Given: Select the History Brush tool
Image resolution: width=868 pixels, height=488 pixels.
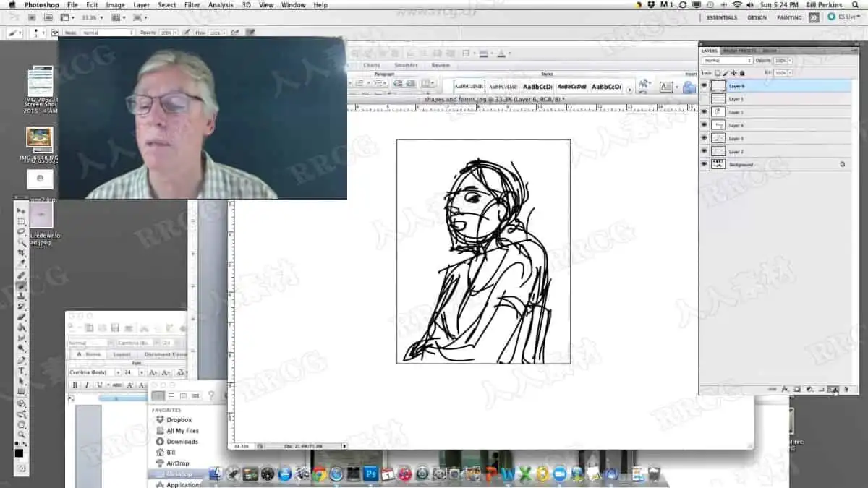Looking at the screenshot, I should coord(21,305).
